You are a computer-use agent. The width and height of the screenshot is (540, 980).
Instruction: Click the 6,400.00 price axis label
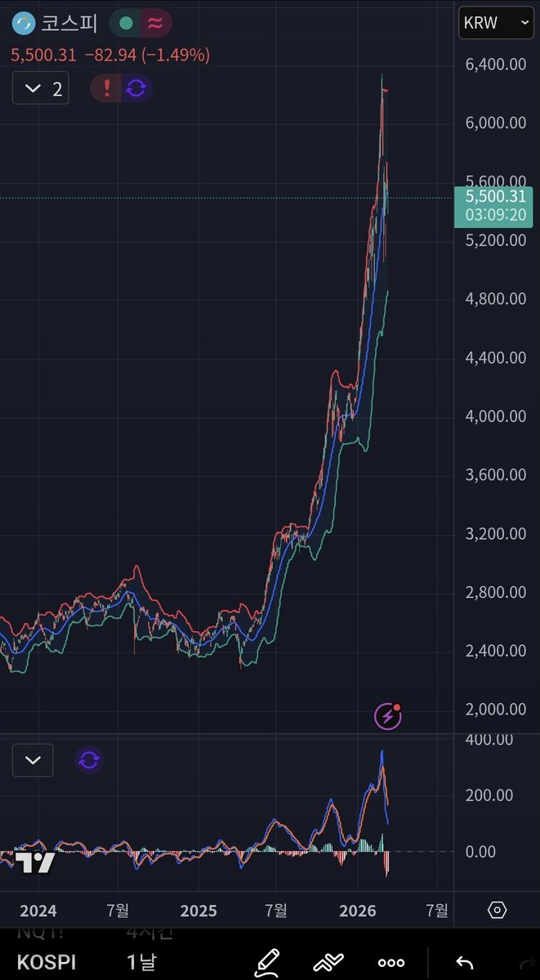tap(496, 65)
